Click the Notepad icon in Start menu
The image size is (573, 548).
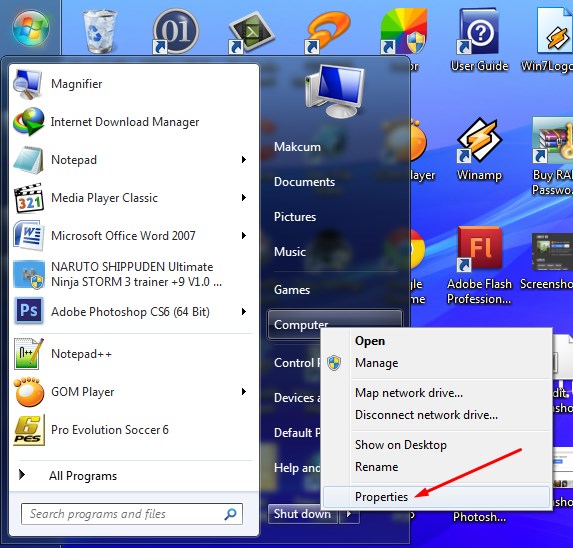tap(28, 160)
